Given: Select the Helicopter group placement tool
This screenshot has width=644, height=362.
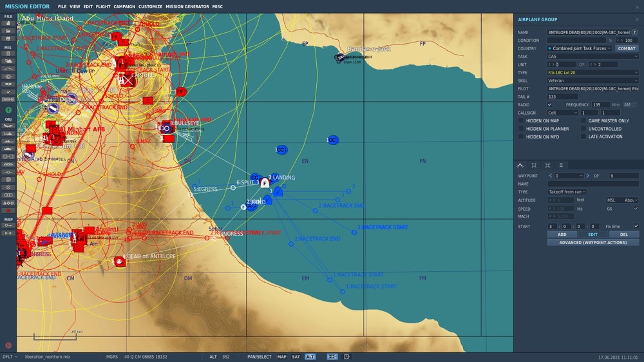Looking at the screenshot, I should coord(8,133).
